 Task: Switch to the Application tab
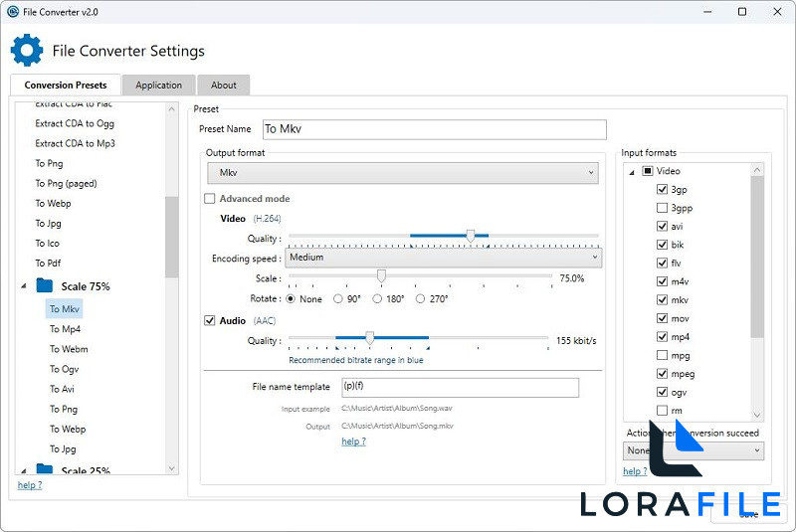point(158,86)
